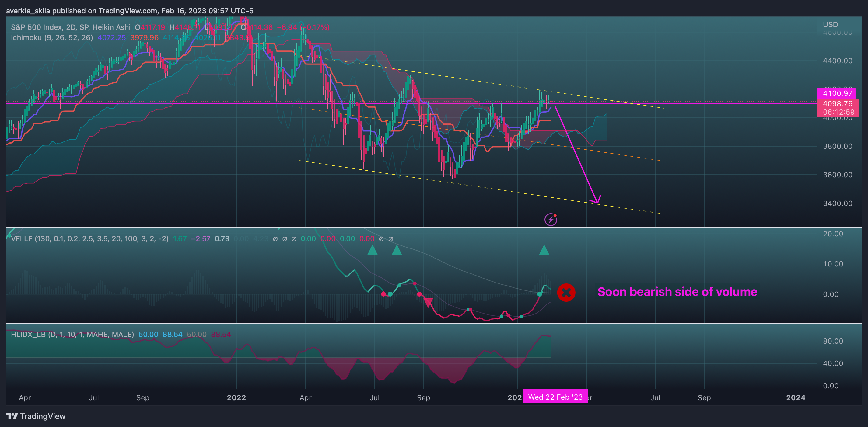Screen dimensions: 868x427
Task: Open the S&P 500 Index legend title
Action: pyautogui.click(x=70, y=27)
